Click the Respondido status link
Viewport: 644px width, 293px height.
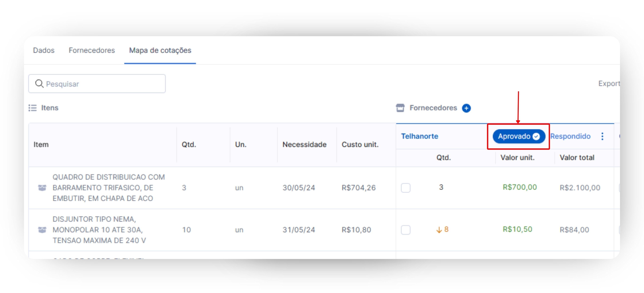570,136
